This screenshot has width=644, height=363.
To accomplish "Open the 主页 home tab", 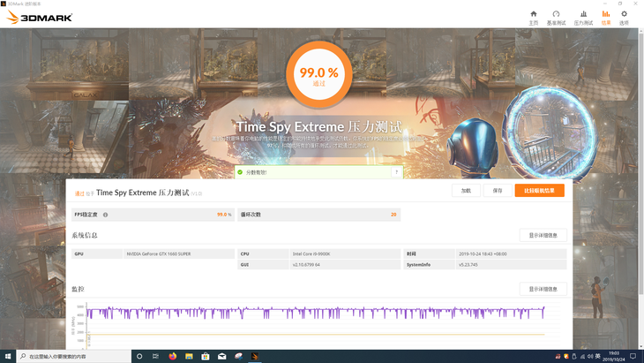I will pos(533,18).
